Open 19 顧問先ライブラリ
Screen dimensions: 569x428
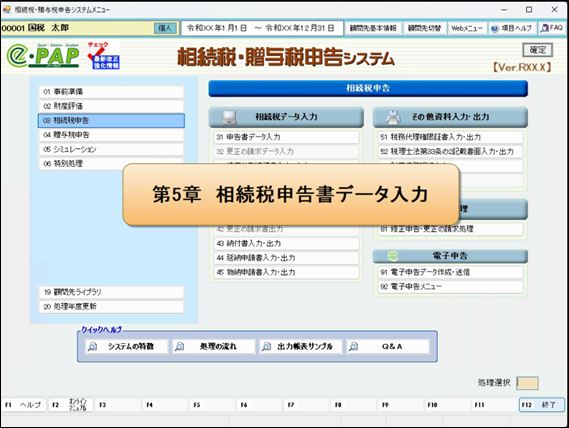tap(111, 292)
